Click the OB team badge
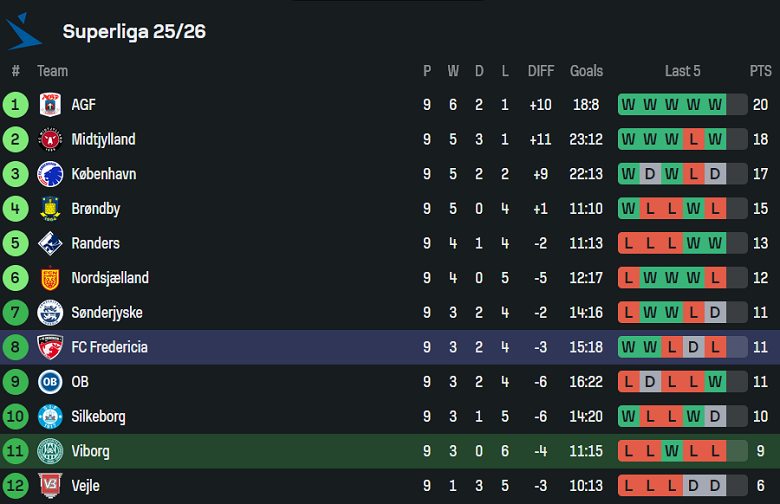This screenshot has width=780, height=504. click(50, 382)
